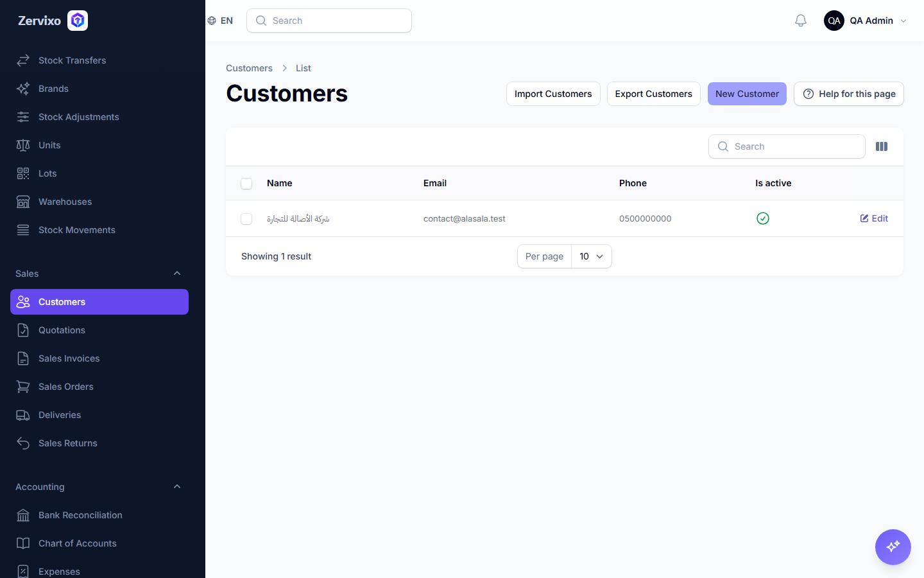Click the Stock Movements list icon

coord(23,230)
